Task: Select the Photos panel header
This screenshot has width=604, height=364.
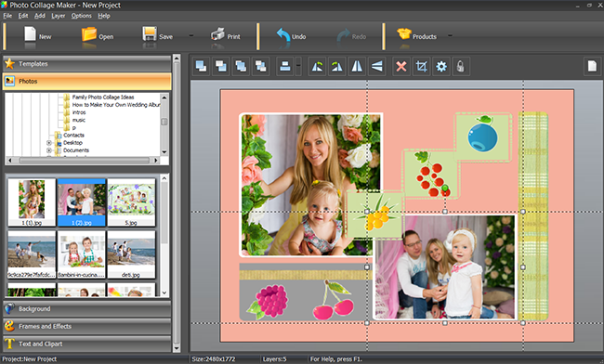Action: 86,81
